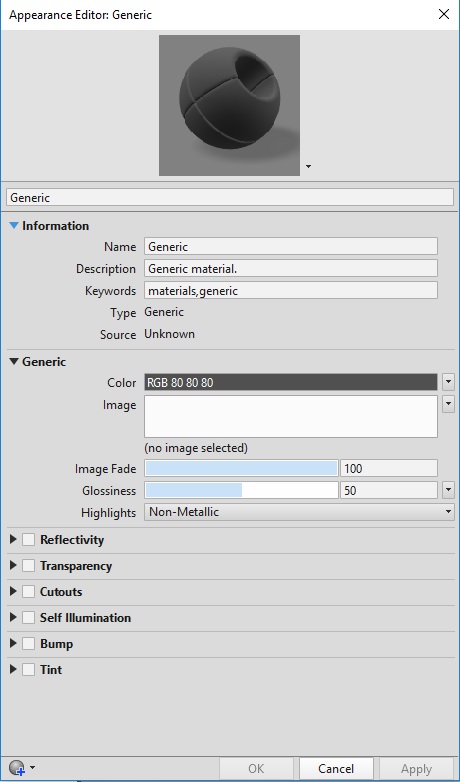Click the Reflectivity section label
The height and width of the screenshot is (782, 460).
click(72, 540)
